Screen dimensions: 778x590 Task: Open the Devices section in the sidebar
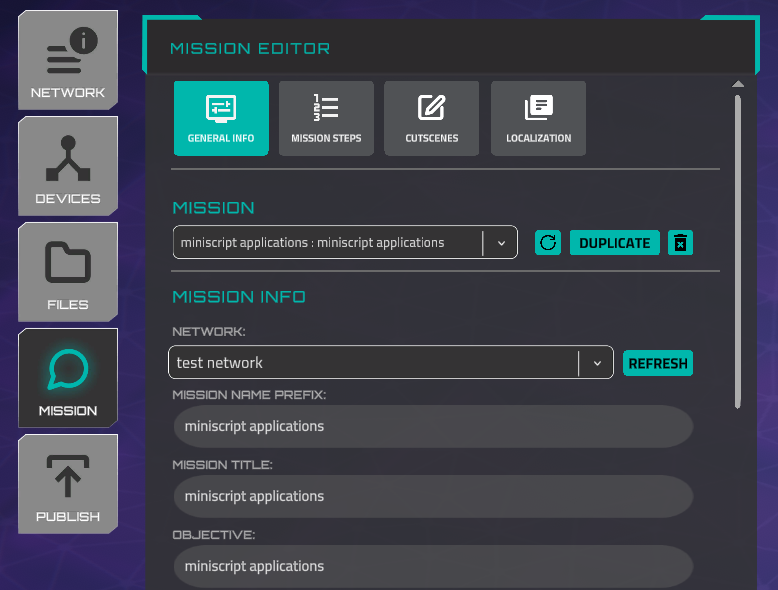coord(67,166)
